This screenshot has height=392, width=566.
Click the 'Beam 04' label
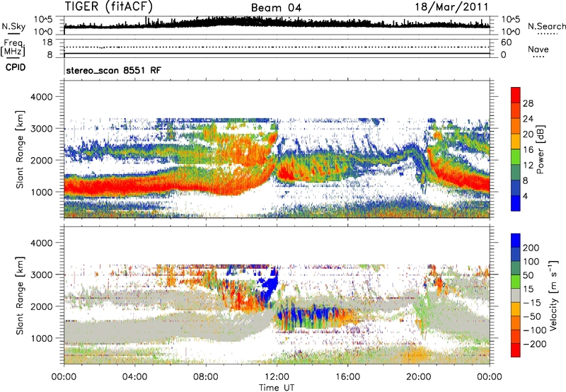pos(276,8)
